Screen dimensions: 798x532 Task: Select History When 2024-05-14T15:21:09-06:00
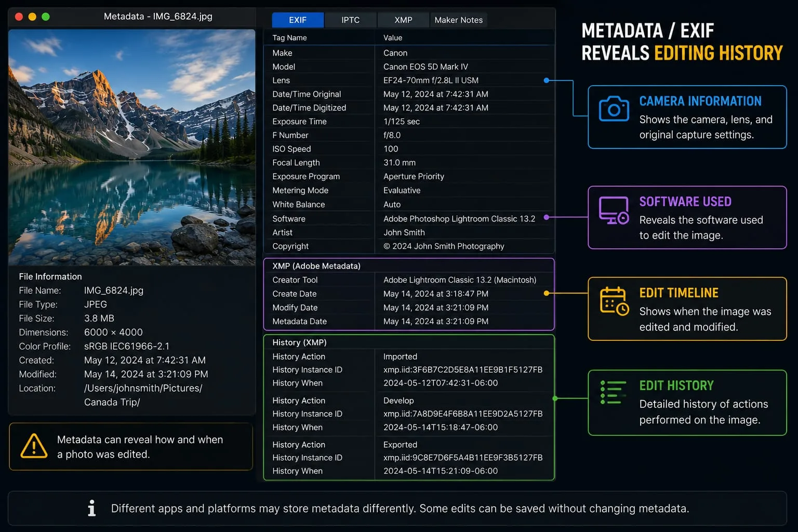click(x=441, y=471)
